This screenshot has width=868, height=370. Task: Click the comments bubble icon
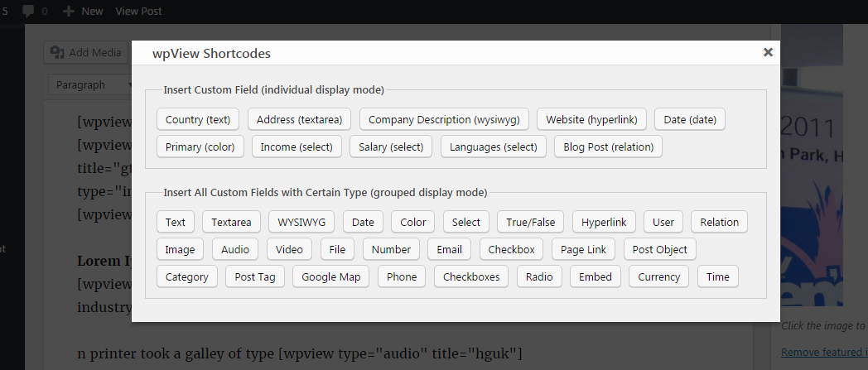tap(28, 11)
